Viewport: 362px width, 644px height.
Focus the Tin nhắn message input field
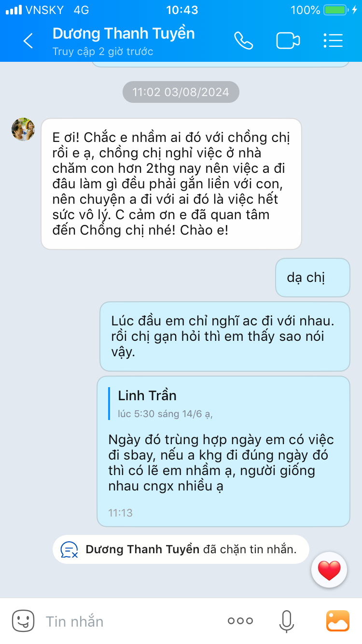(x=130, y=621)
